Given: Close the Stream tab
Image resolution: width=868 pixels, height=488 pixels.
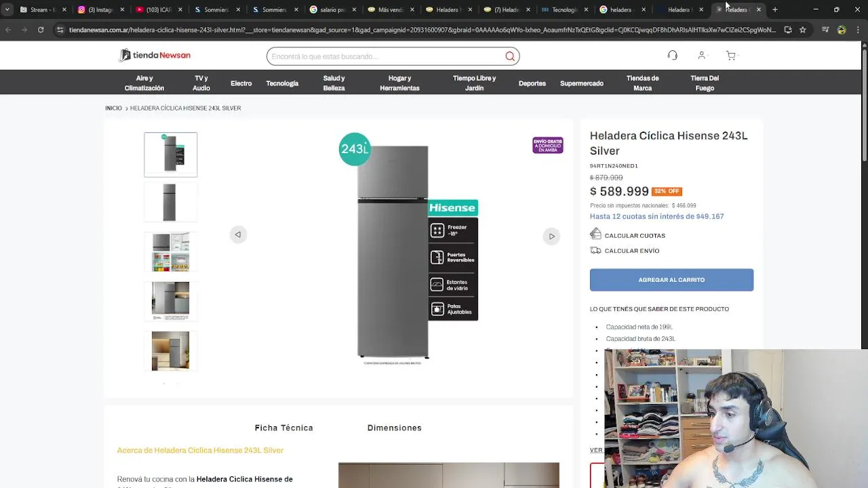Looking at the screenshot, I should (x=64, y=9).
